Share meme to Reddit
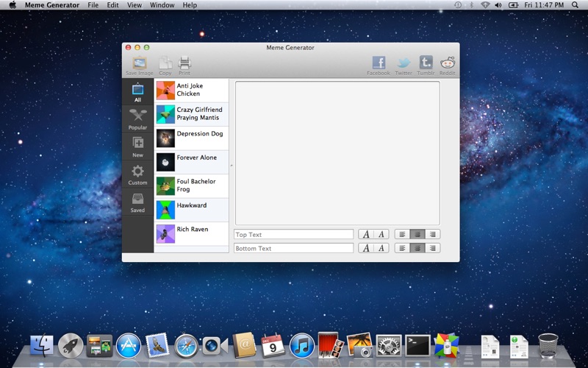 click(x=448, y=65)
